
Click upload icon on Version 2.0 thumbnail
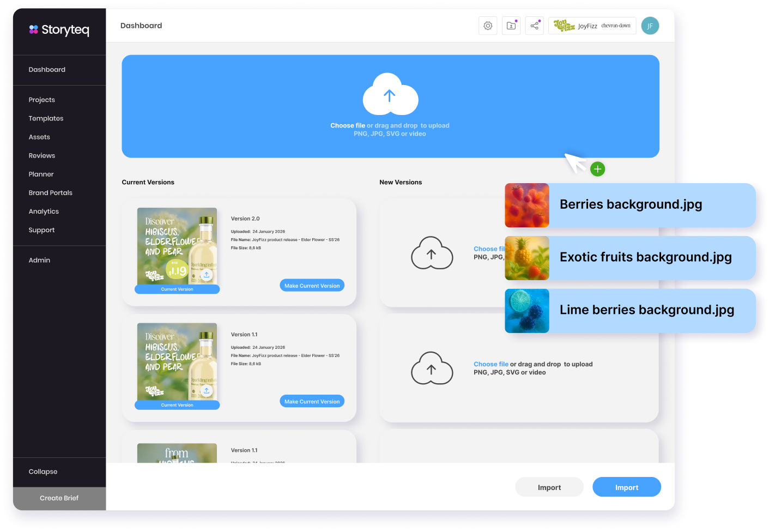click(x=207, y=275)
